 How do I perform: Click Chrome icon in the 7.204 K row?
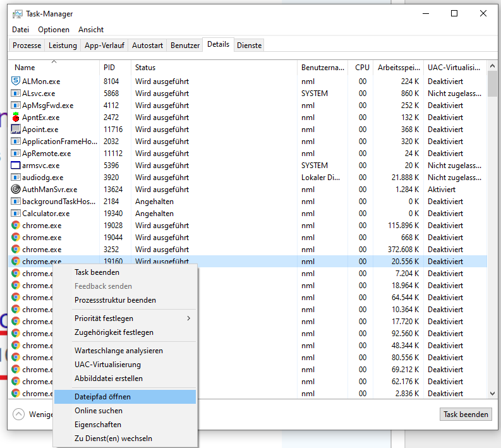[16, 273]
